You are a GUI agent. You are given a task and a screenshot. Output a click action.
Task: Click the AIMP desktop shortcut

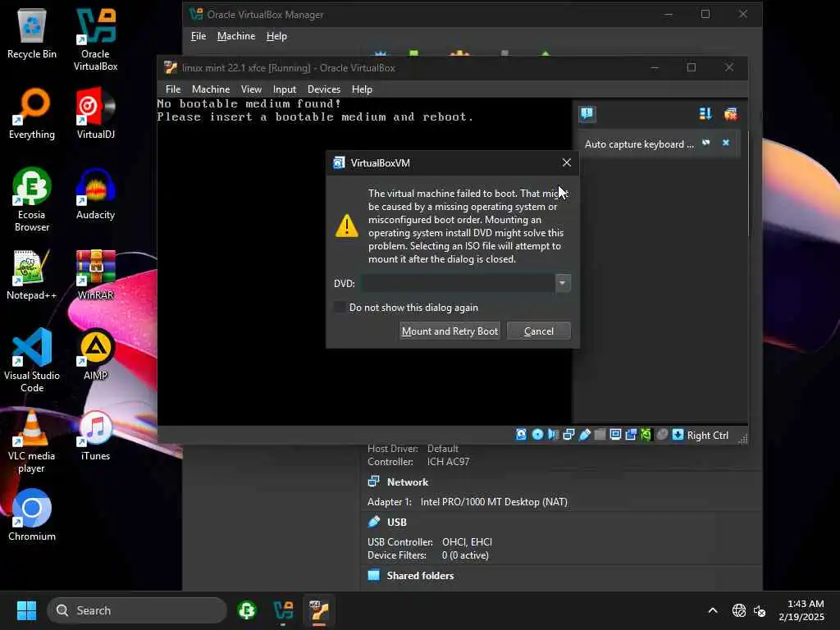click(95, 355)
